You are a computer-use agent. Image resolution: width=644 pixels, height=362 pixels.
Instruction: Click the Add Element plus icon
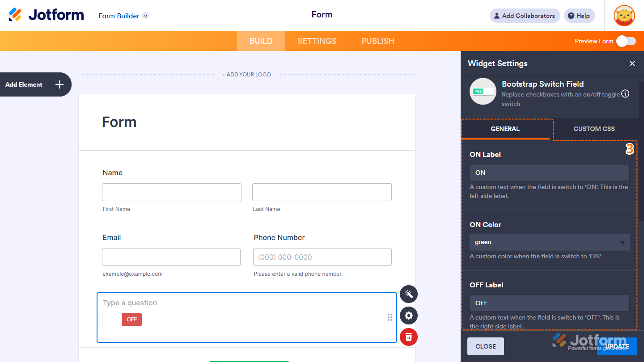click(x=59, y=84)
